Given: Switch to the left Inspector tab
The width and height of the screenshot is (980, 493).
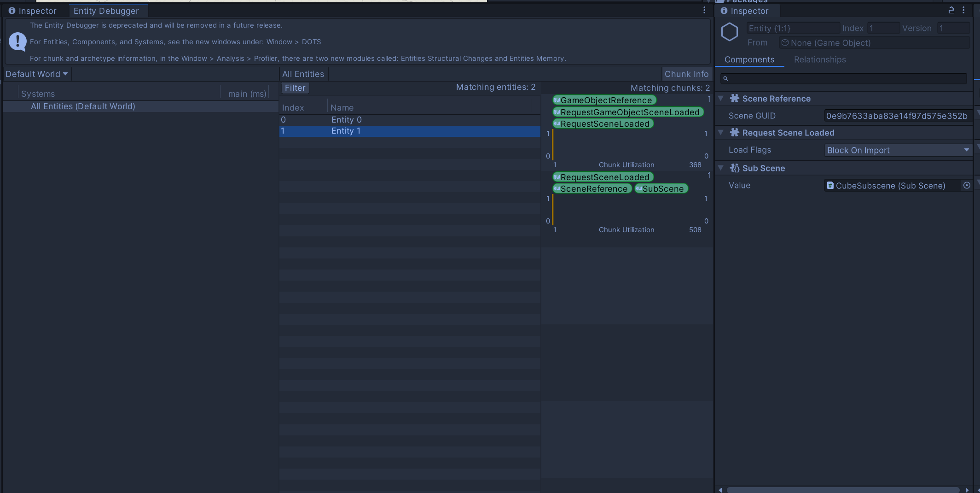Looking at the screenshot, I should point(33,11).
